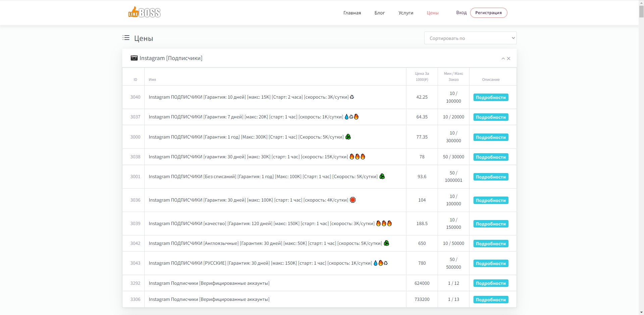The height and width of the screenshot is (315, 644).
Task: Click the 1 / 12 order limit cell
Action: 453,283
